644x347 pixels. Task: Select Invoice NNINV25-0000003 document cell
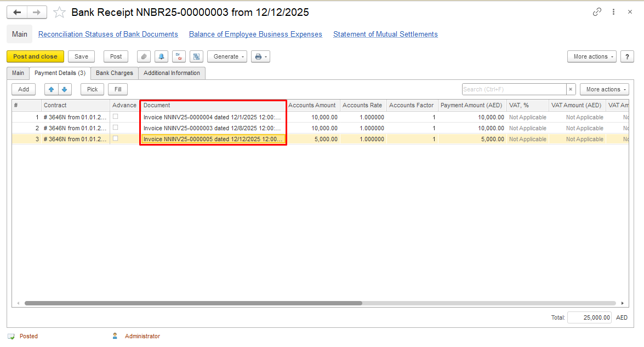coord(213,129)
